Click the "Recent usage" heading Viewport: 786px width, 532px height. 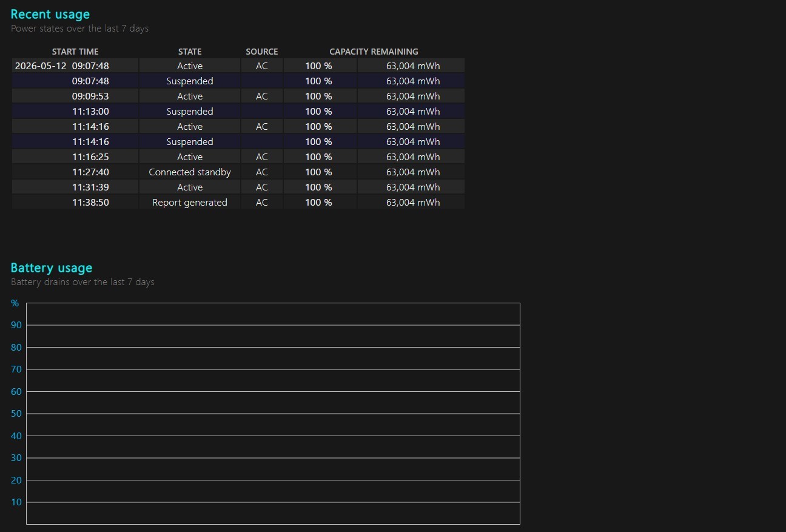[50, 15]
